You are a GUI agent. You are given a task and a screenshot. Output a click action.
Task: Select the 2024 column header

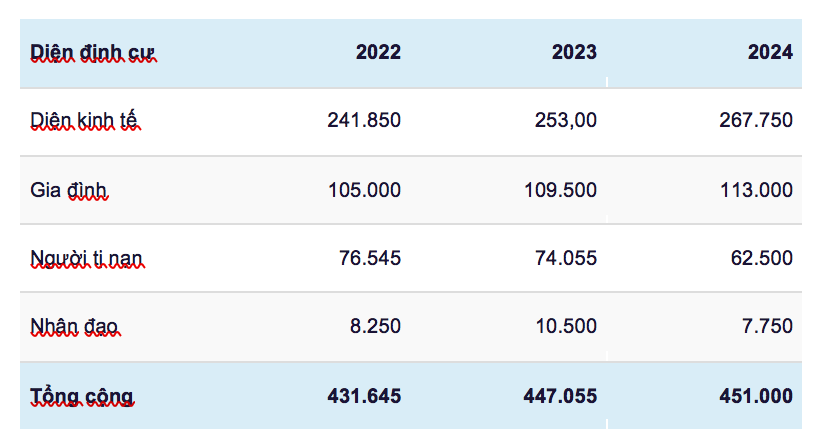[x=770, y=52]
